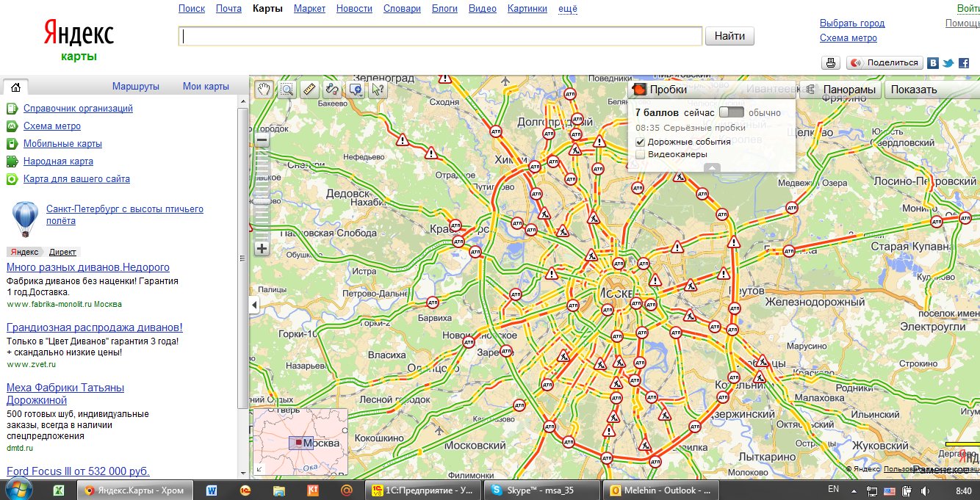Share map on Twitter
This screenshot has width=980, height=500.
[x=948, y=63]
